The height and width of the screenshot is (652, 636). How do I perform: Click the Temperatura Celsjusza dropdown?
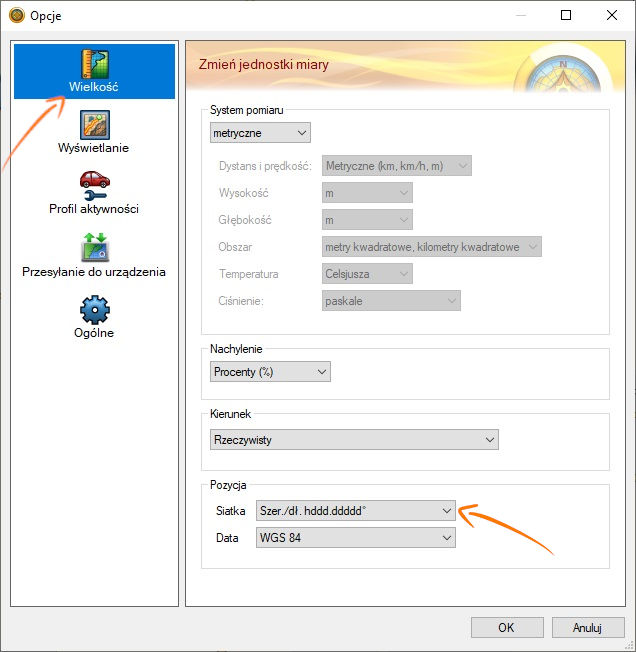(366, 273)
